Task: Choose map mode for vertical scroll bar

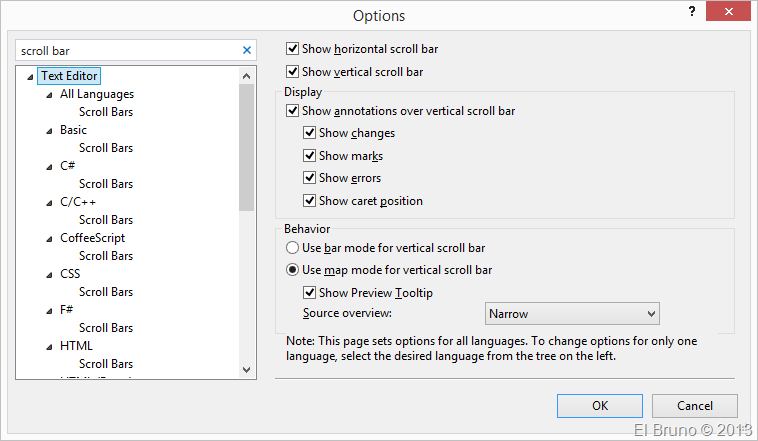Action: tap(293, 270)
